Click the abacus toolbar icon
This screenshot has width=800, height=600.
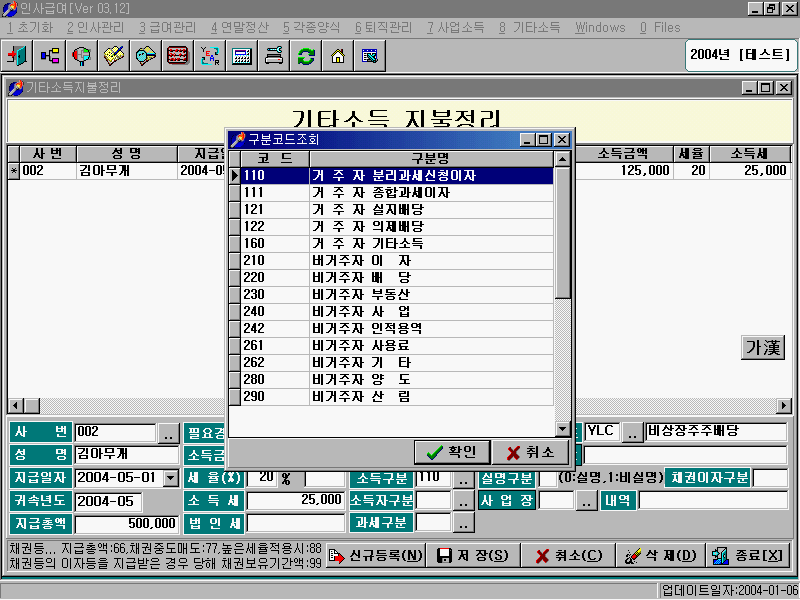click(178, 55)
